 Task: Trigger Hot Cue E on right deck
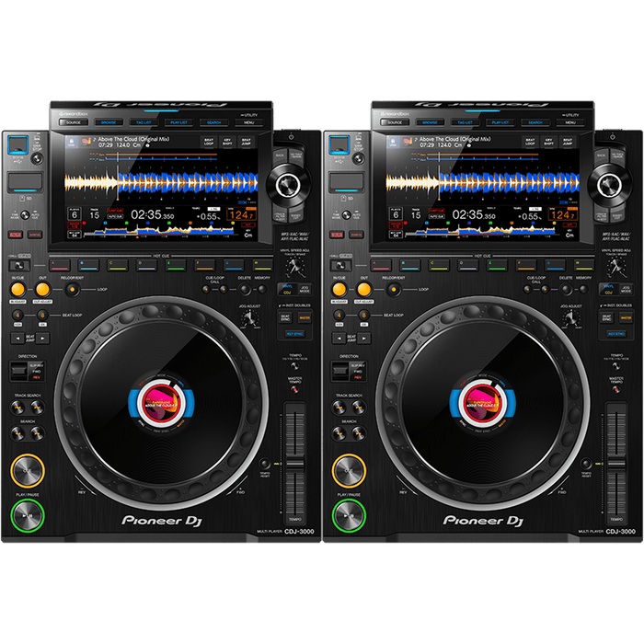[x=498, y=265]
